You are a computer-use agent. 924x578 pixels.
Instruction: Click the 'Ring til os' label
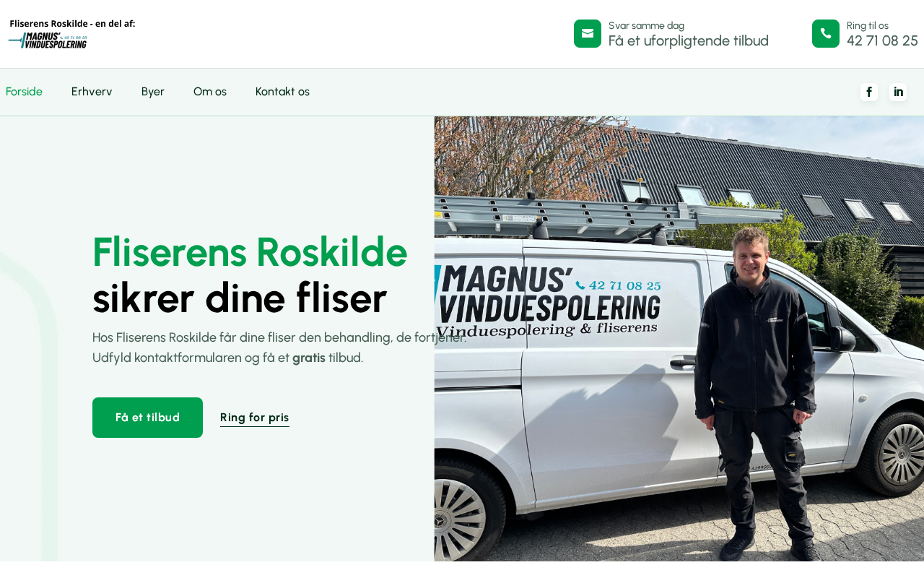click(868, 25)
